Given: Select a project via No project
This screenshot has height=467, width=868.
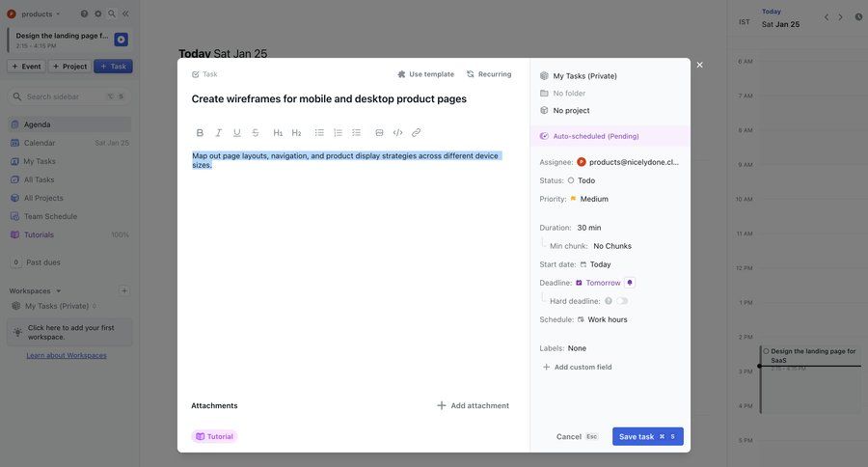Looking at the screenshot, I should 564,110.
